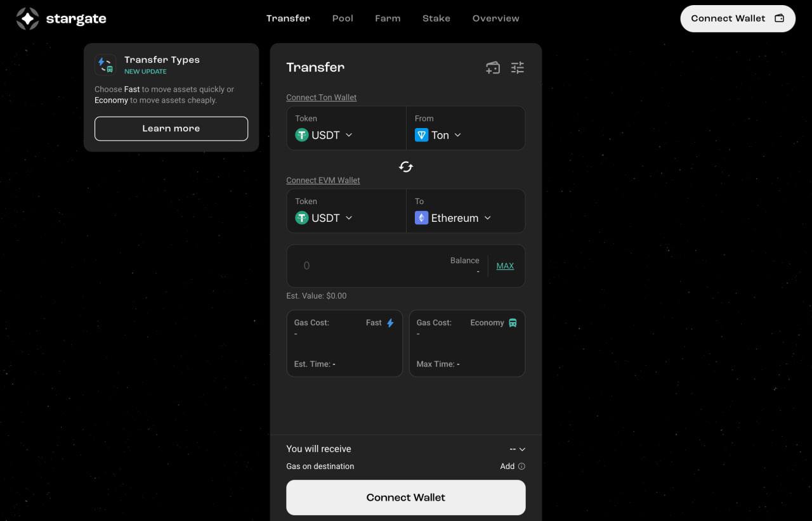Click the Transfer Types lightning-bus icon
Viewport: 812px width, 521px height.
105,65
